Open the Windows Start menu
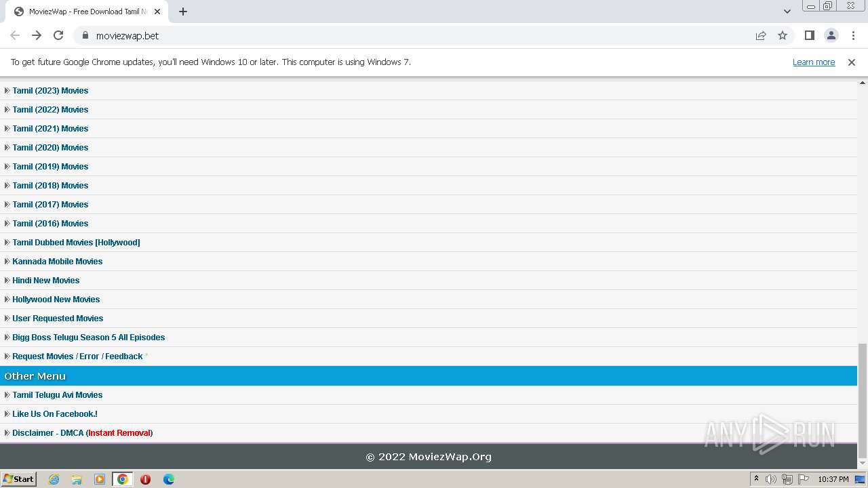Screen dimensions: 868x488 click(x=19, y=479)
